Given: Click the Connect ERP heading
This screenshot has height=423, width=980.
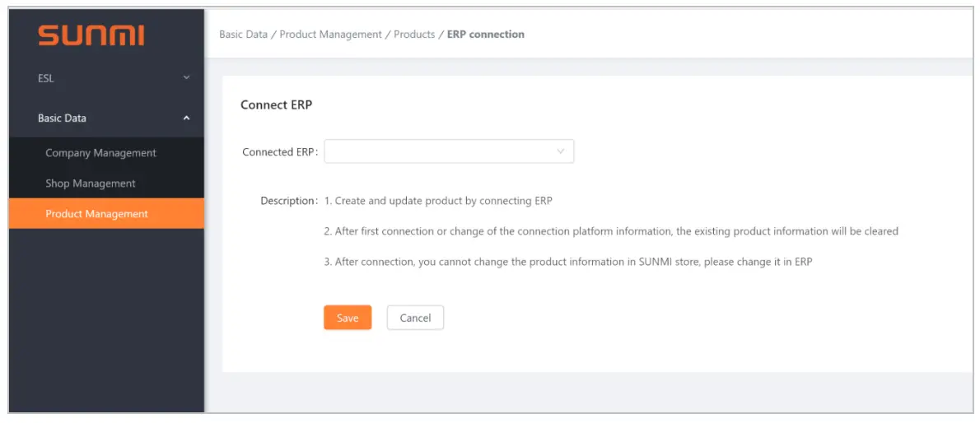Looking at the screenshot, I should pos(277,105).
